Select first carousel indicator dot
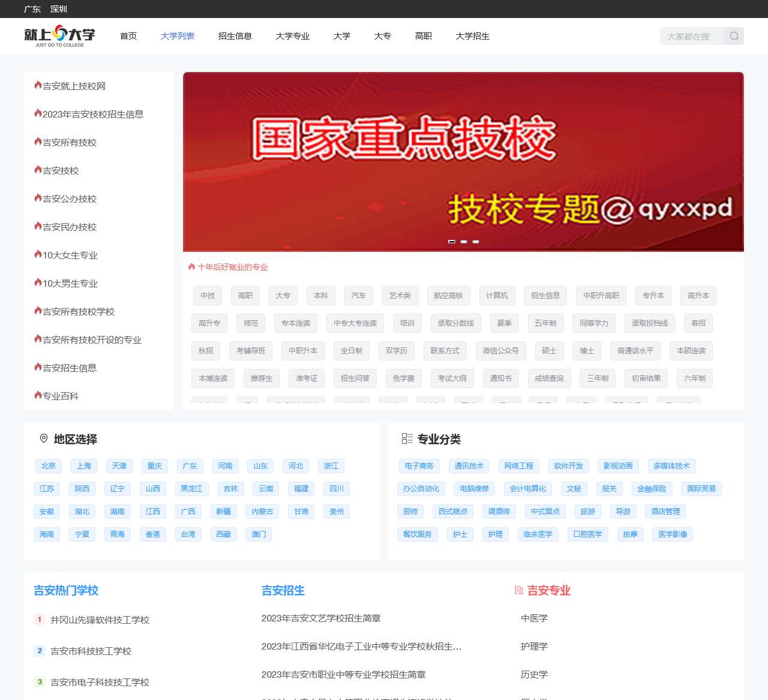This screenshot has width=768, height=700. click(x=452, y=242)
